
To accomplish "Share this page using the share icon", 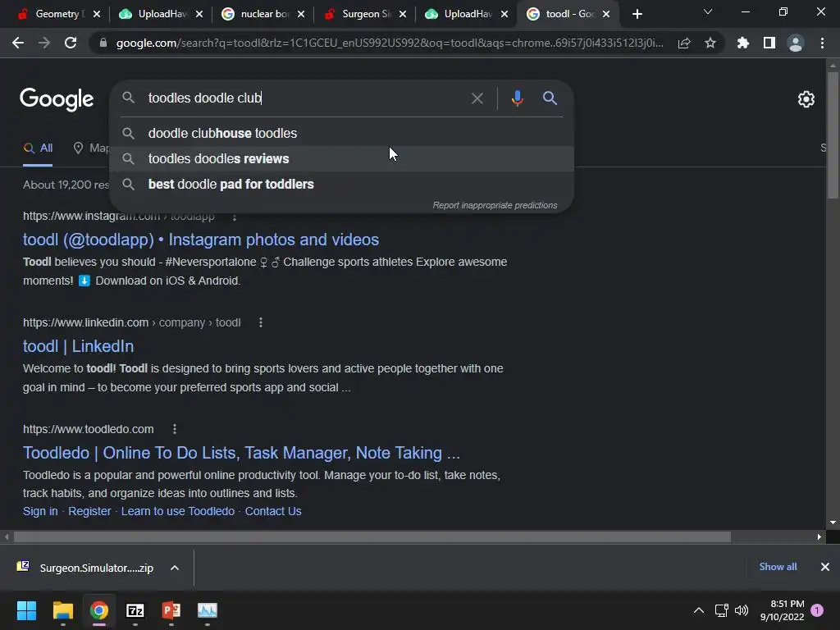I will pyautogui.click(x=684, y=43).
